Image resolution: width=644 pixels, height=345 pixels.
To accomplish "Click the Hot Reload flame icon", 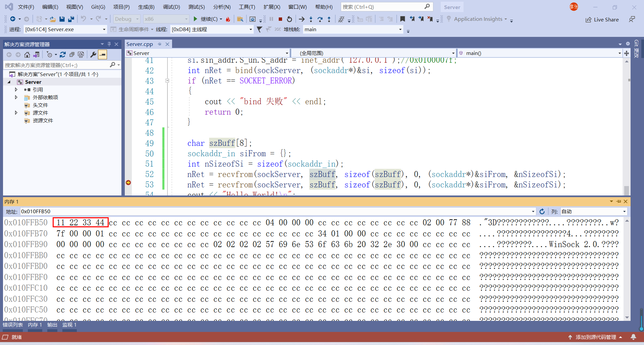I will tap(228, 19).
